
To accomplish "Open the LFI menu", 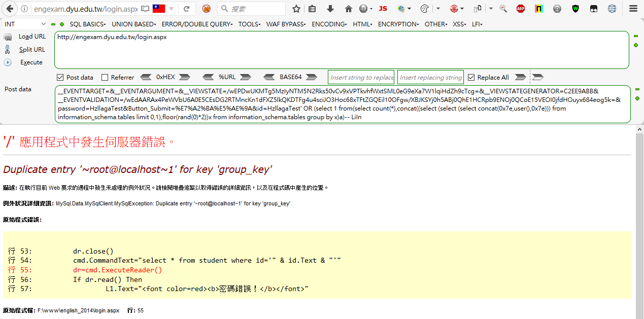I will 477,24.
